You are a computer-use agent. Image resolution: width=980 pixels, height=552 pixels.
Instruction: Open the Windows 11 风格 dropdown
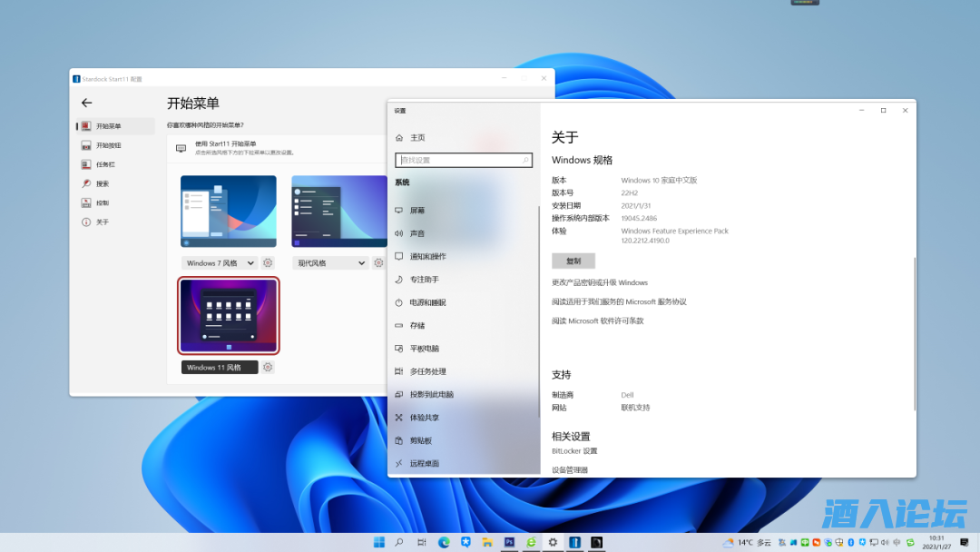click(x=220, y=368)
